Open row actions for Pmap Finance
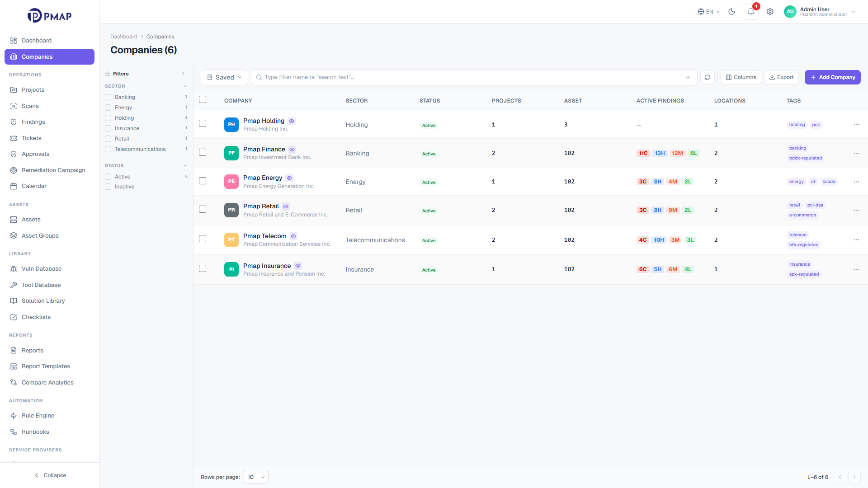868x488 pixels. (856, 153)
